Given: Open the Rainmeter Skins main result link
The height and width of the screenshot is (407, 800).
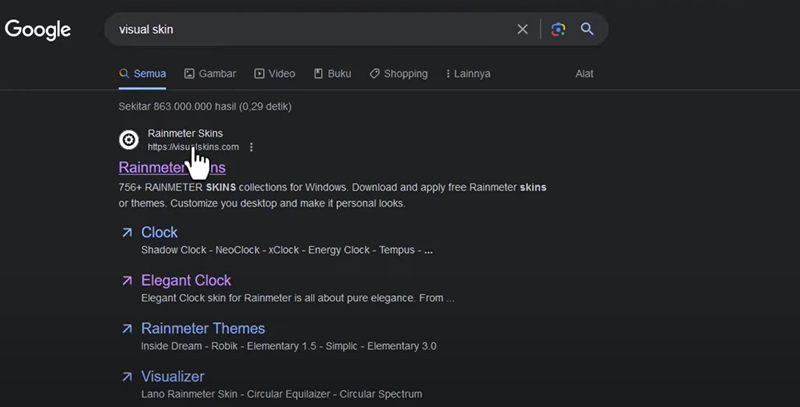Looking at the screenshot, I should pyautogui.click(x=172, y=167).
